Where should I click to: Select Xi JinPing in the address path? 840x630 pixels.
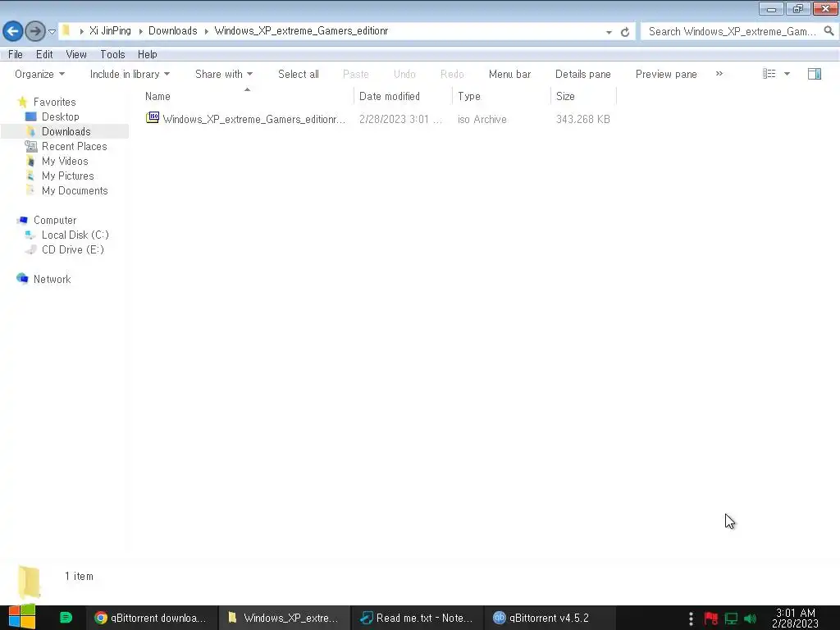[110, 30]
